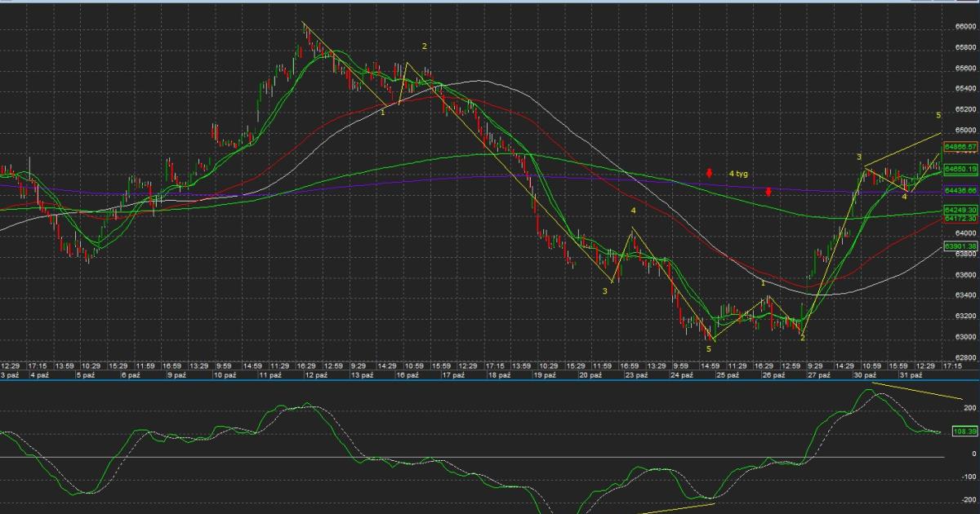Select wave label 2 above the 16 paź peak
Viewport: 980px width, 514px height.
pyautogui.click(x=424, y=46)
